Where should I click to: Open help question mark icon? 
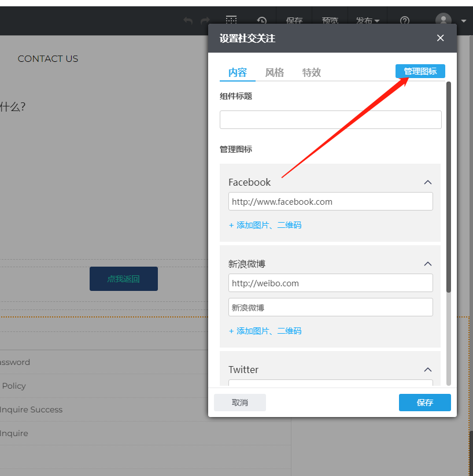(405, 21)
